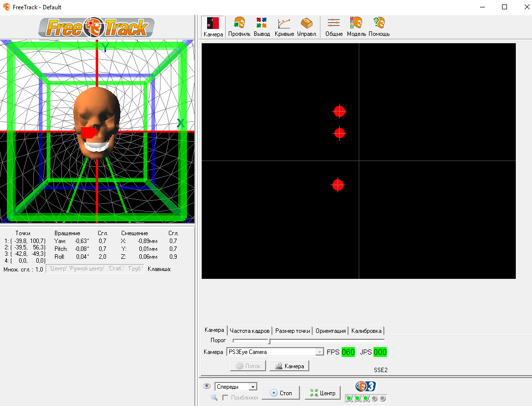Open the Модель model icon
Viewport: 532px width, 406px height.
tap(356, 27)
